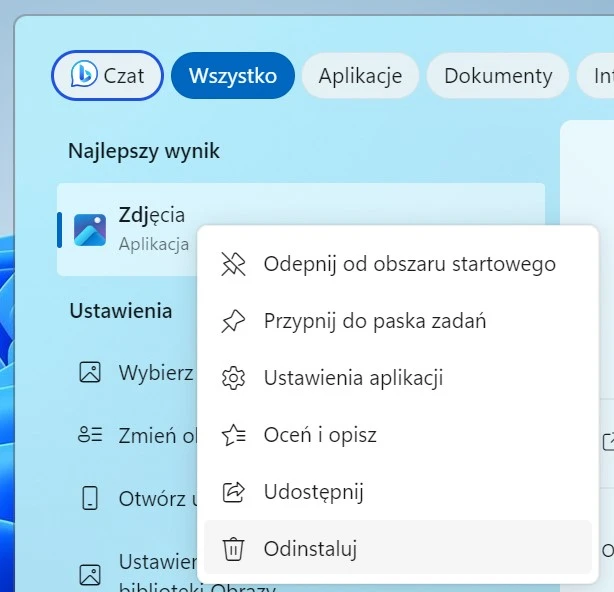
Task: Click the Ustawienia section heading
Action: pos(121,311)
